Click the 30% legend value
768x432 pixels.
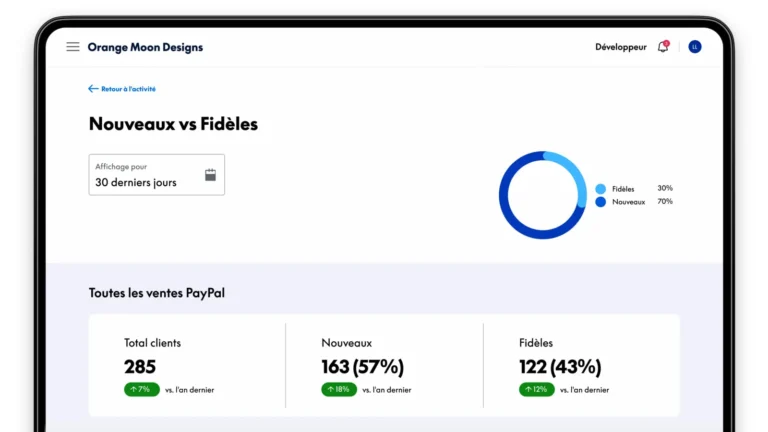pos(665,188)
